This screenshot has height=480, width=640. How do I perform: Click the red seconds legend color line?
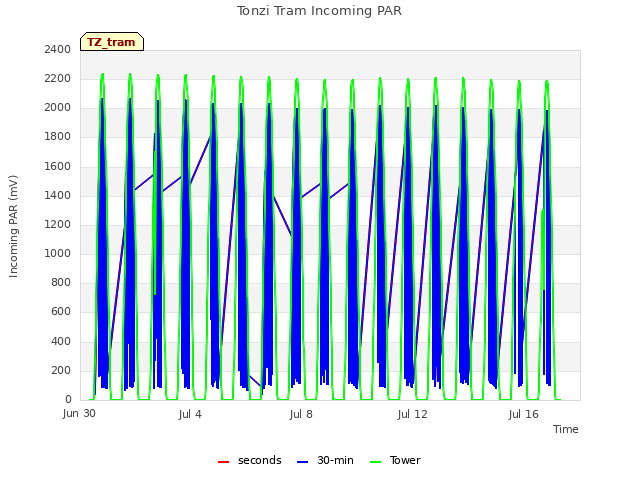point(224,462)
